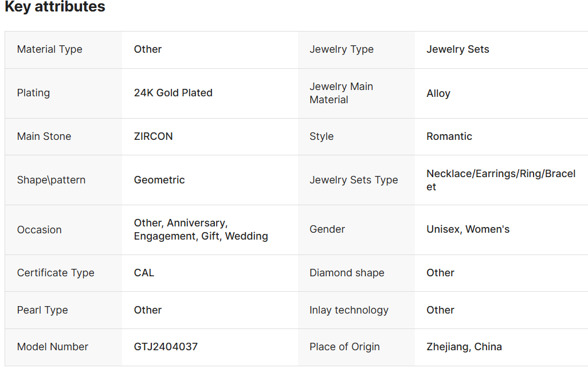Screen dimensions: 588x368
Task: Select the Romantic style value
Action: (x=449, y=136)
